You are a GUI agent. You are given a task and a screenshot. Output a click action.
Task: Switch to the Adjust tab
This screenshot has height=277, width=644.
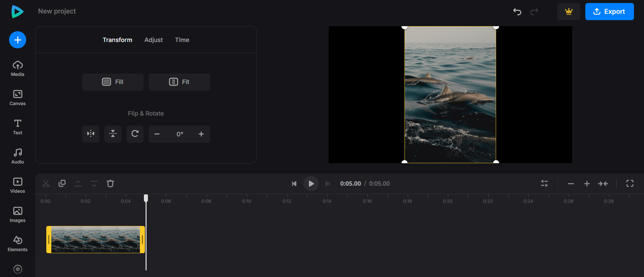(x=154, y=40)
